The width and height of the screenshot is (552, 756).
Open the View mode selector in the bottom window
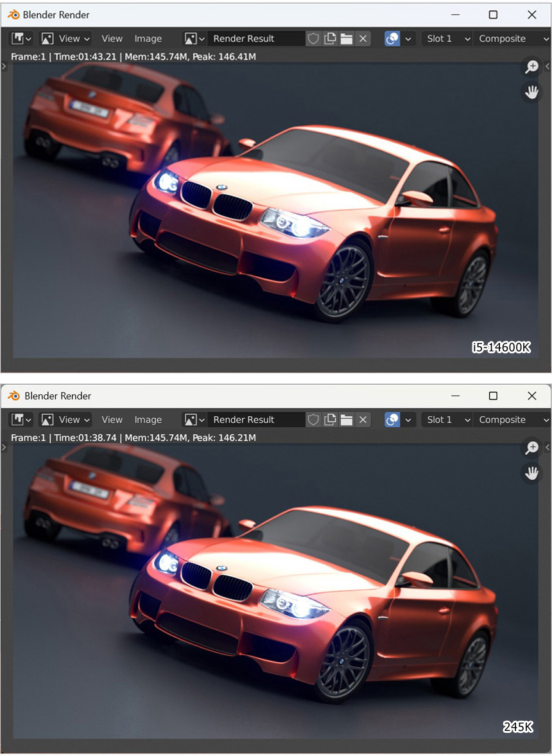tap(65, 419)
